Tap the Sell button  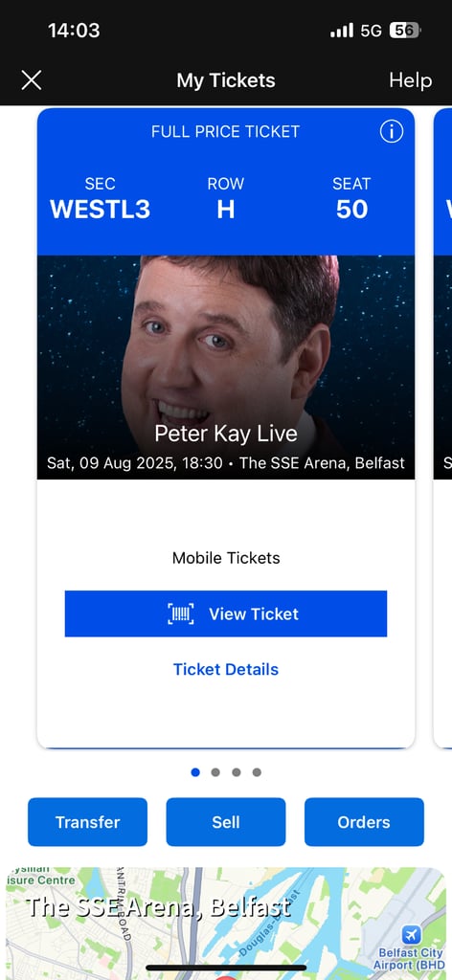226,822
